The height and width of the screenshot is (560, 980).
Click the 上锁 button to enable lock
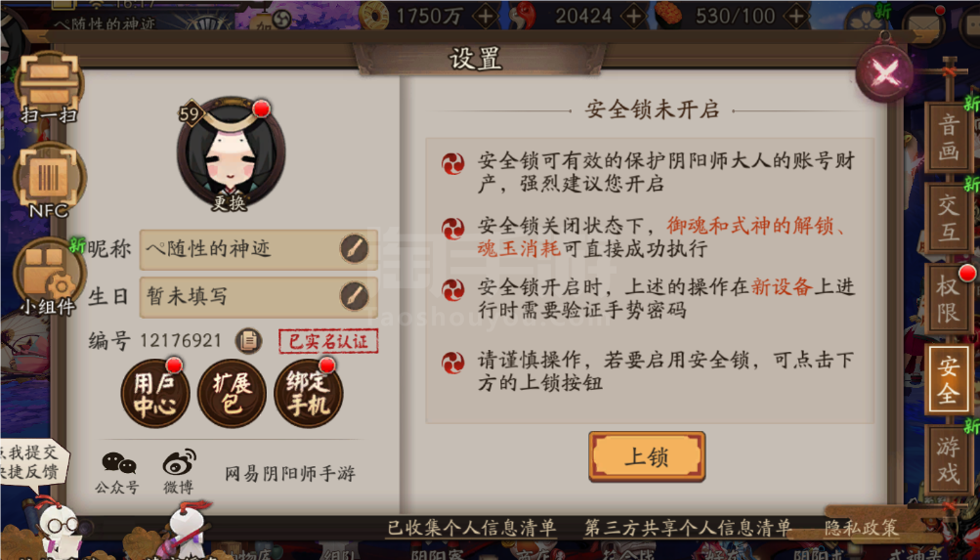click(647, 456)
